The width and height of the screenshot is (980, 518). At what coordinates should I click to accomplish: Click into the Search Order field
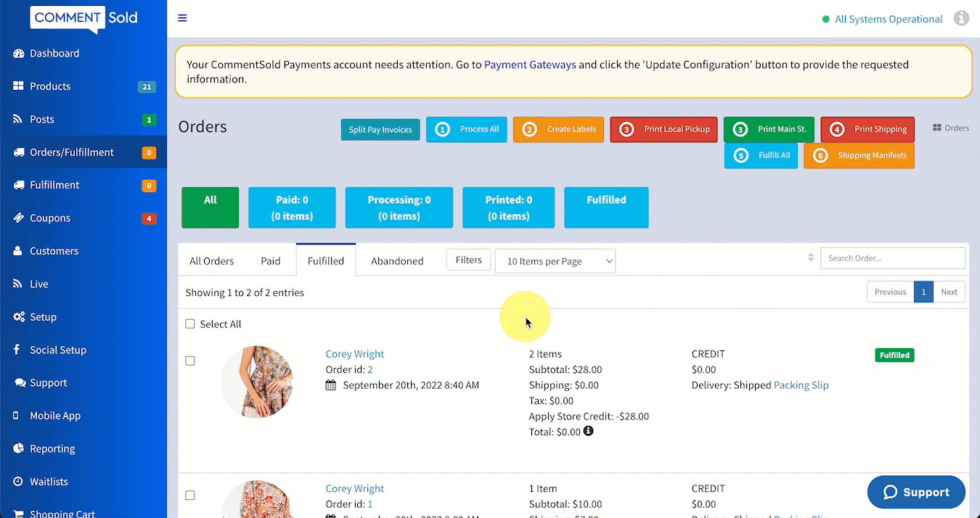coord(892,258)
